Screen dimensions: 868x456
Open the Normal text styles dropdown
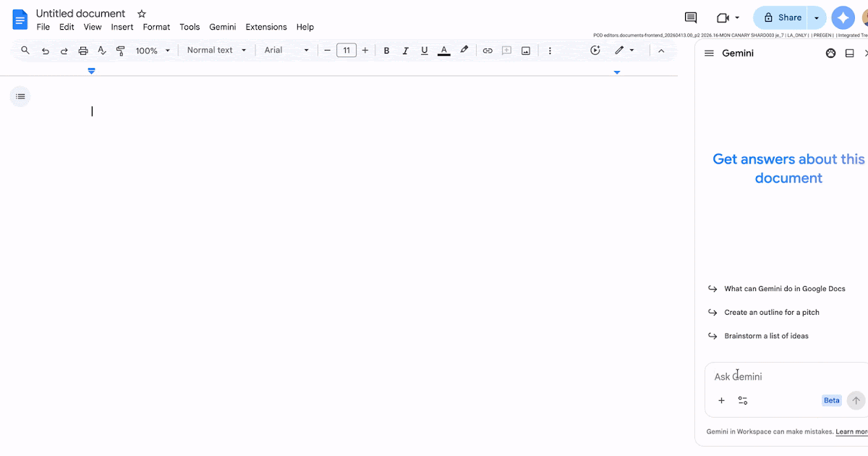click(x=216, y=51)
